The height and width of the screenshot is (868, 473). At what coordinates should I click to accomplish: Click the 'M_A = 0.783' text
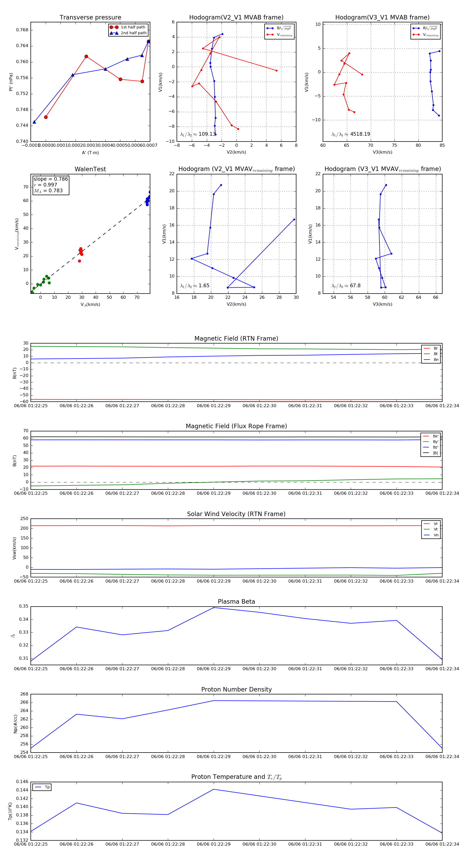(x=48, y=191)
